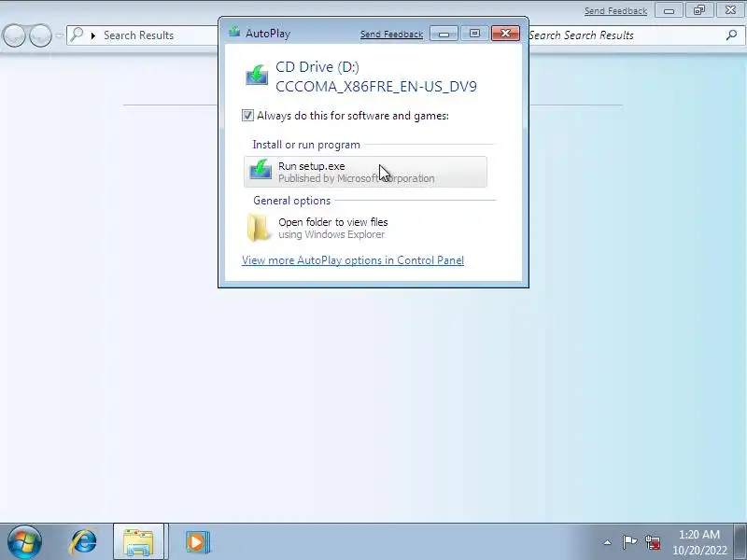The width and height of the screenshot is (747, 560).
Task: Click the Install or run program heading
Action: (306, 145)
